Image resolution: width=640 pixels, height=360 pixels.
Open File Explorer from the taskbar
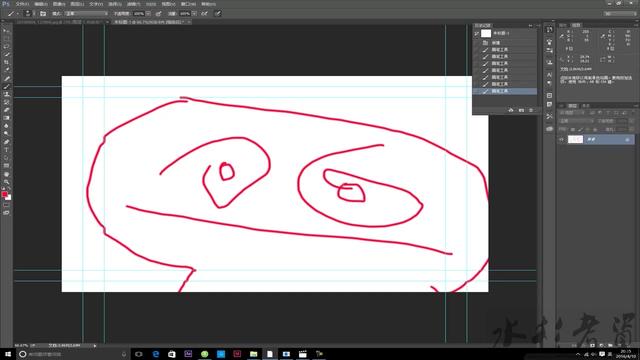253,354
